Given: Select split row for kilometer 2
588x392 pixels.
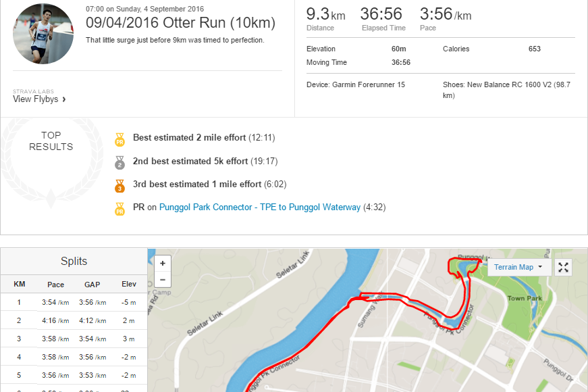Looking at the screenshot, I should [x=74, y=320].
